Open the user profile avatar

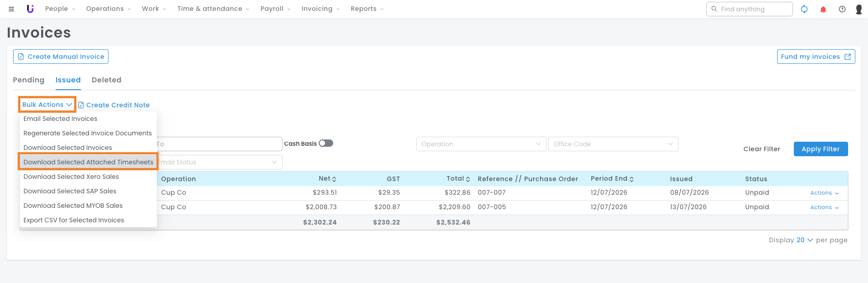pyautogui.click(x=859, y=9)
